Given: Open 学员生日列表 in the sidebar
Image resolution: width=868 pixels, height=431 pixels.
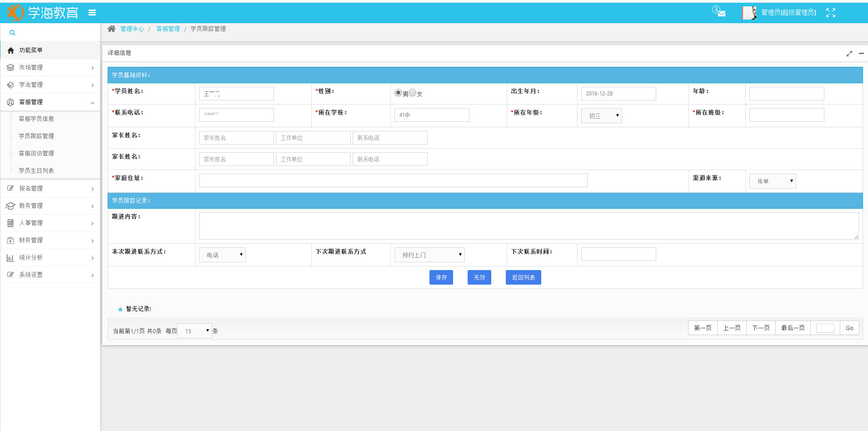Looking at the screenshot, I should coord(36,171).
